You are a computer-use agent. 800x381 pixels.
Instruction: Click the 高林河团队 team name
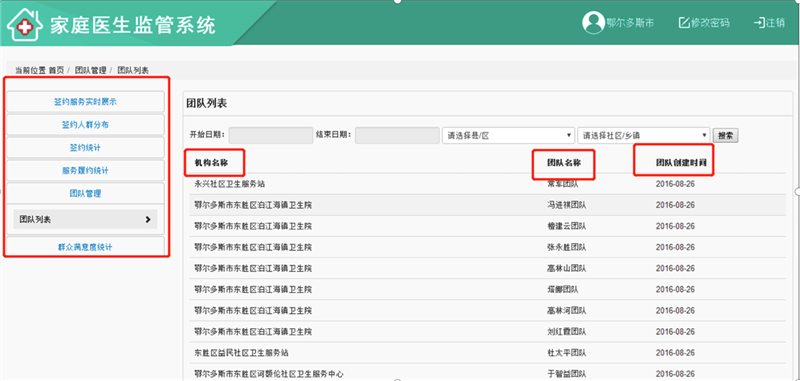(x=566, y=311)
